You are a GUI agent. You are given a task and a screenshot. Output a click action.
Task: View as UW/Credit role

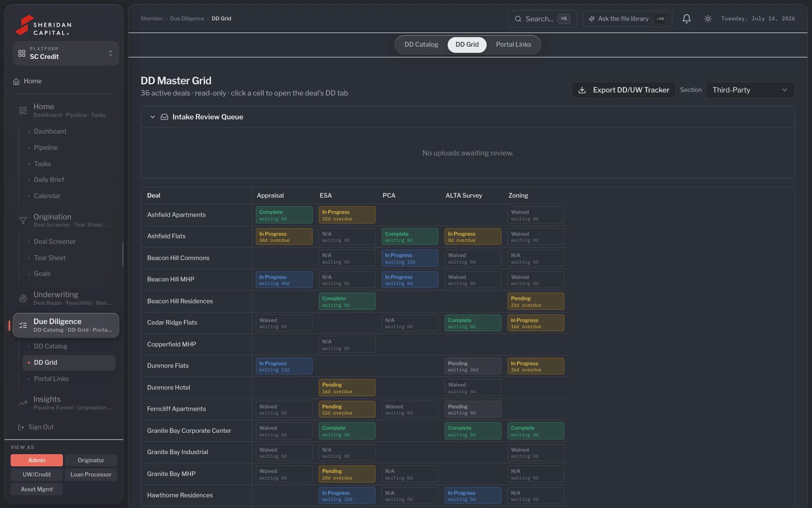pos(37,474)
